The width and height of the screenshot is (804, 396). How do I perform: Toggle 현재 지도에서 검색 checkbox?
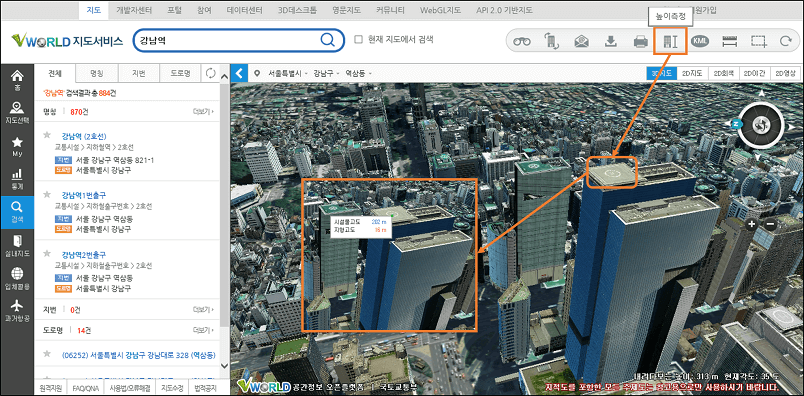[x=358, y=39]
